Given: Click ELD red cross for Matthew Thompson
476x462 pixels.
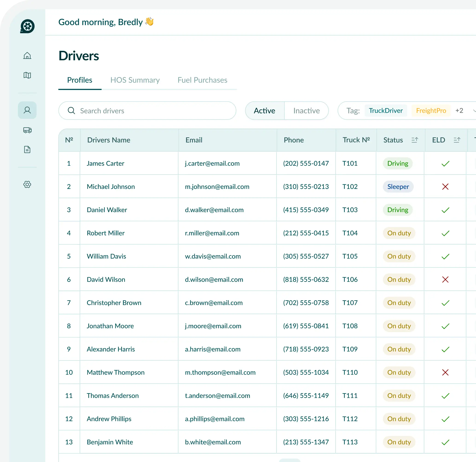Looking at the screenshot, I should click(445, 373).
